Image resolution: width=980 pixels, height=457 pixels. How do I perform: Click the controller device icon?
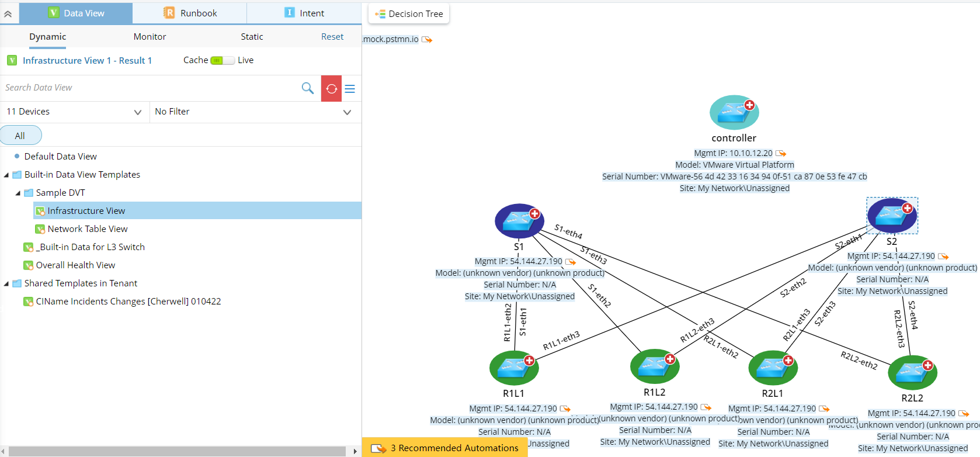coord(734,113)
